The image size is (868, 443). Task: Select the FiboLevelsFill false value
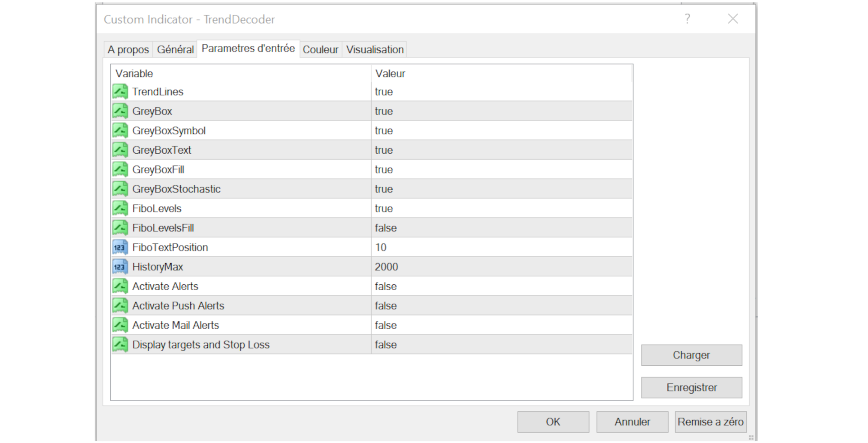[386, 228]
